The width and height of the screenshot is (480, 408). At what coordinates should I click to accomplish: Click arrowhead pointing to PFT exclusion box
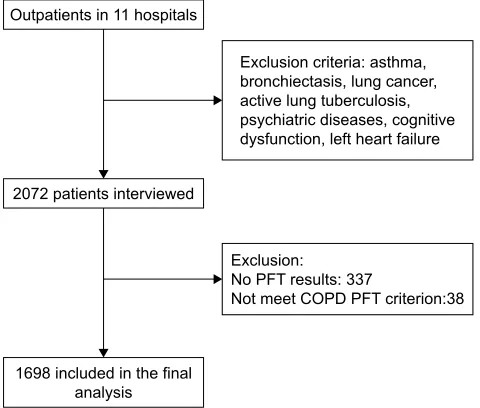tap(218, 279)
